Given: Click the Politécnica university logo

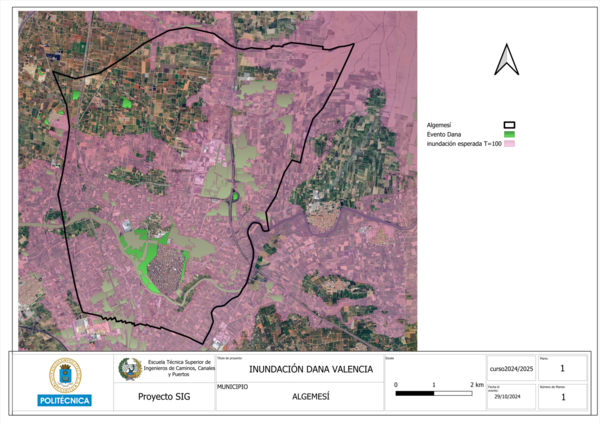Looking at the screenshot, I should (65, 381).
